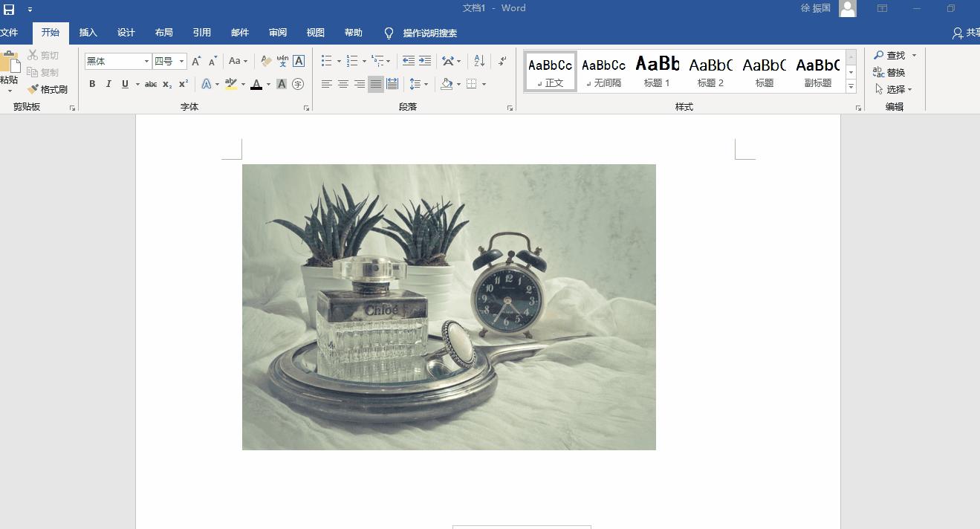Sort the paragraph with the A-Z icon
The width and height of the screenshot is (980, 529).
(x=479, y=61)
